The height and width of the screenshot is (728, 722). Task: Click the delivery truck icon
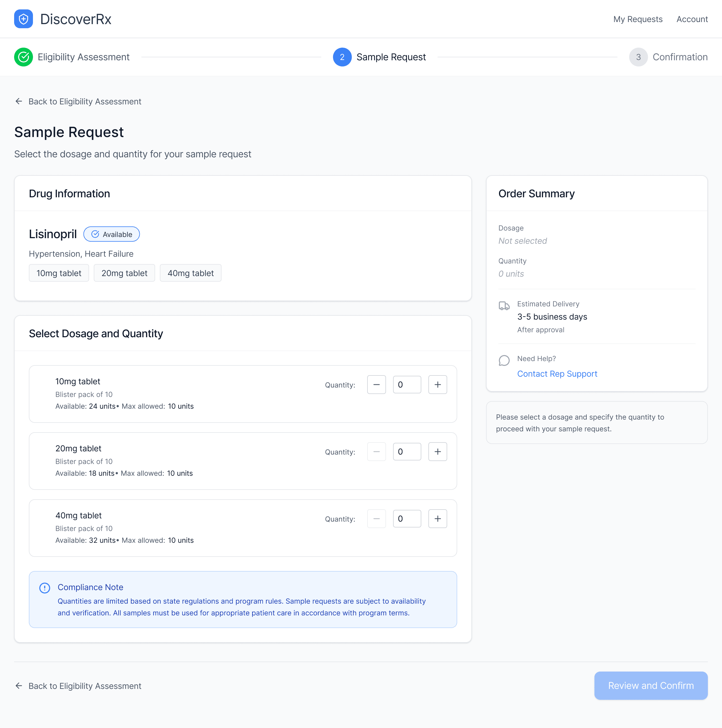click(504, 305)
